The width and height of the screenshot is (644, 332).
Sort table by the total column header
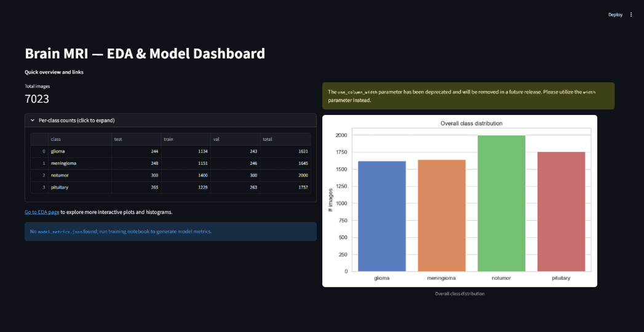coord(285,140)
